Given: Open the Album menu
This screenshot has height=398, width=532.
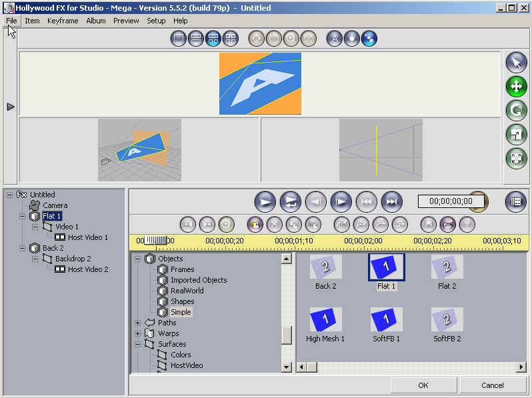Looking at the screenshot, I should pyautogui.click(x=96, y=21).
